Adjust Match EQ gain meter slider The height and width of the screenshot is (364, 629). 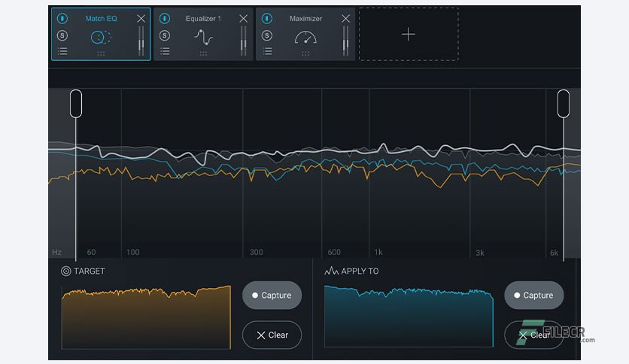click(x=141, y=41)
